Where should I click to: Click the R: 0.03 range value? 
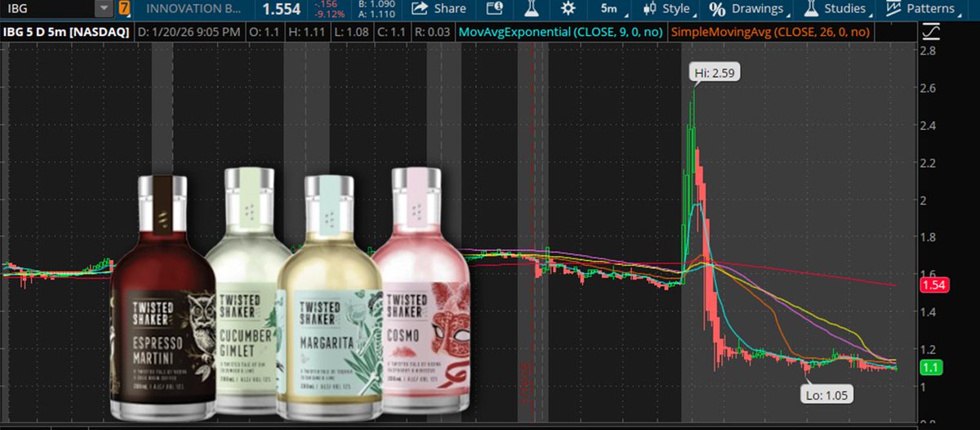434,33
